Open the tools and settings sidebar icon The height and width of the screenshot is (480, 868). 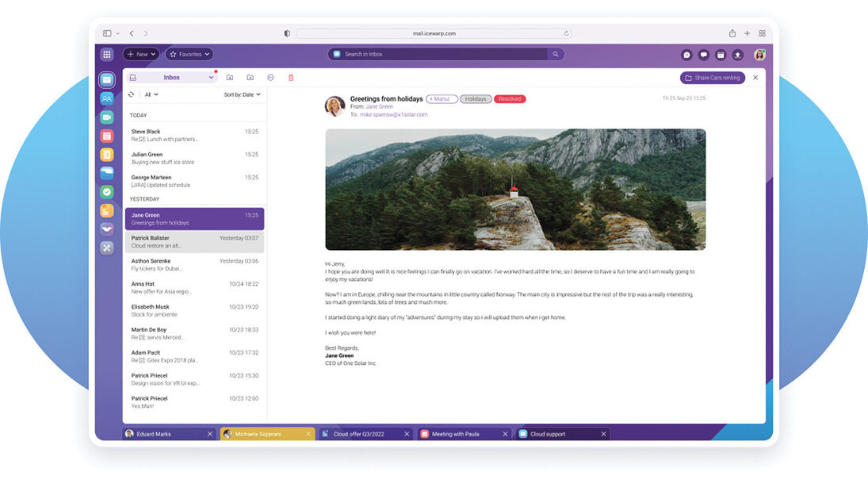click(x=107, y=248)
